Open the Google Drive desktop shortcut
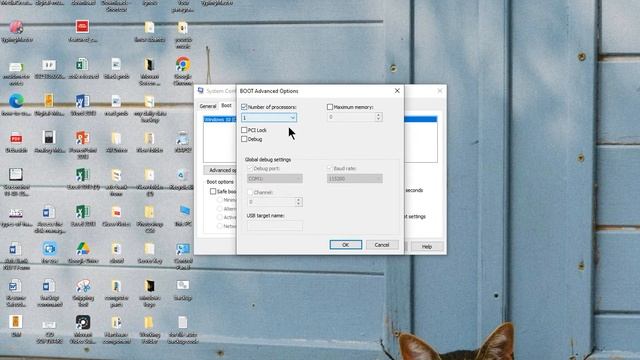The height and width of the screenshot is (360, 640). (82, 249)
